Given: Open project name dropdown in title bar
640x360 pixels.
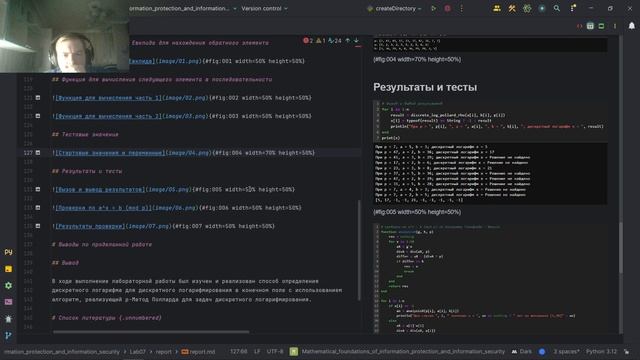Looking at the screenshot, I should click(183, 8).
